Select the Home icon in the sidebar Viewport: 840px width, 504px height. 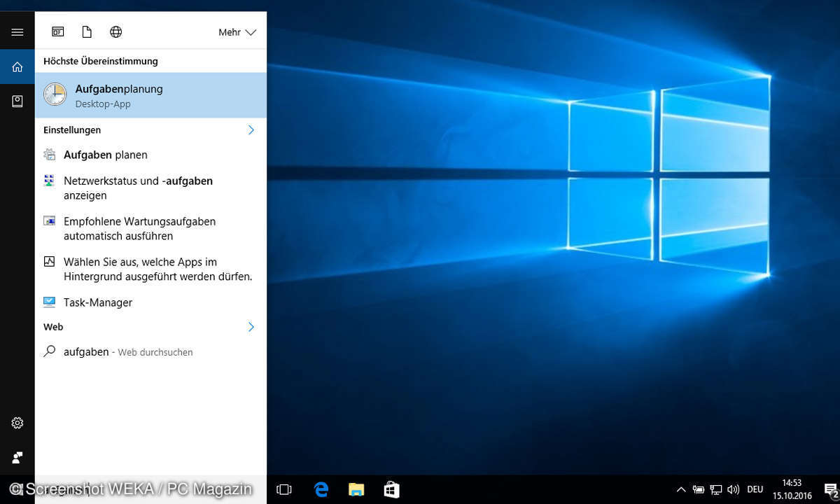point(17,67)
